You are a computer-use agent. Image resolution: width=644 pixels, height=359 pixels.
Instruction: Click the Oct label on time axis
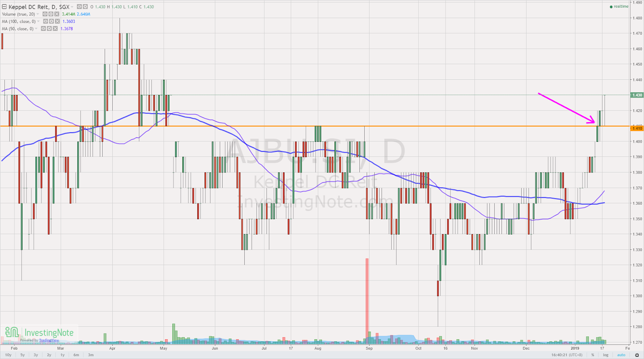pos(419,348)
